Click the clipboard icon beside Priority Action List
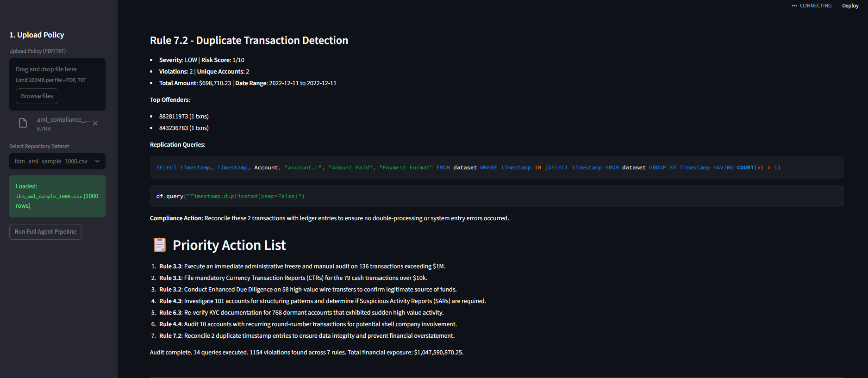Image resolution: width=868 pixels, height=378 pixels. point(160,245)
